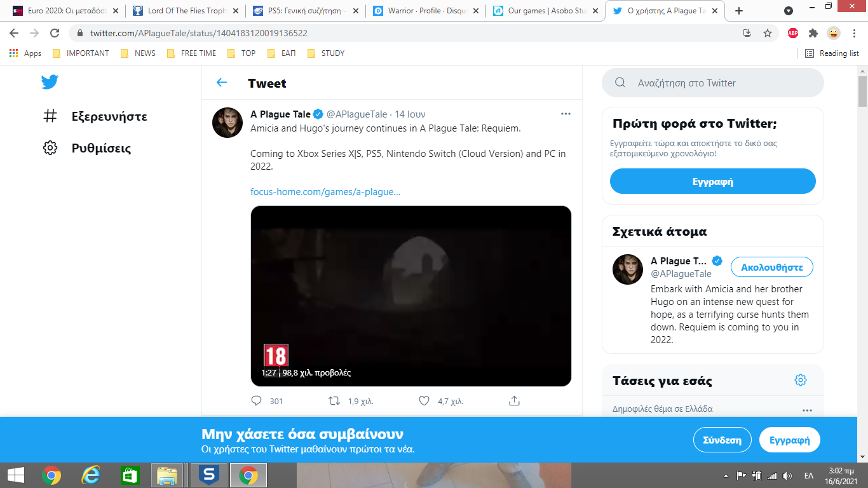Image resolution: width=868 pixels, height=488 pixels.
Task: Open AdBlock Plus extension
Action: 793,33
